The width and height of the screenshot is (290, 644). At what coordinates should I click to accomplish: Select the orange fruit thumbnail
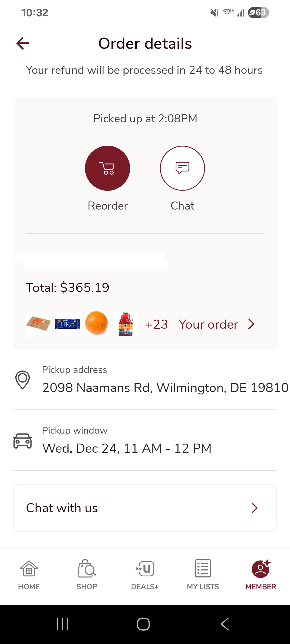[97, 324]
